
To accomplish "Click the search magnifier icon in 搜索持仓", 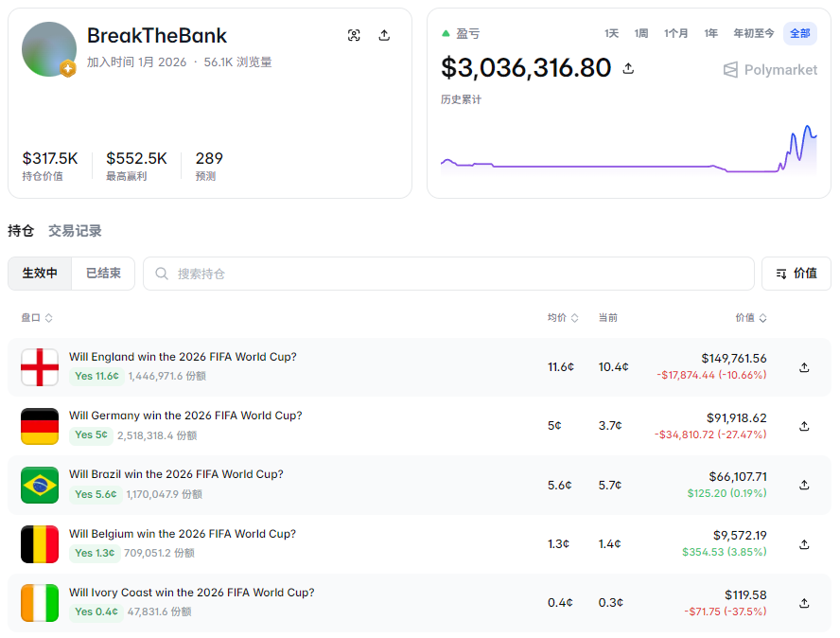I will click(x=161, y=274).
